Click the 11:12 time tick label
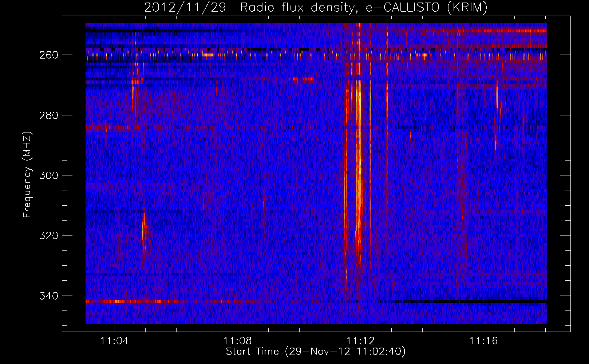Image resolution: width=589 pixels, height=364 pixels. click(x=361, y=341)
